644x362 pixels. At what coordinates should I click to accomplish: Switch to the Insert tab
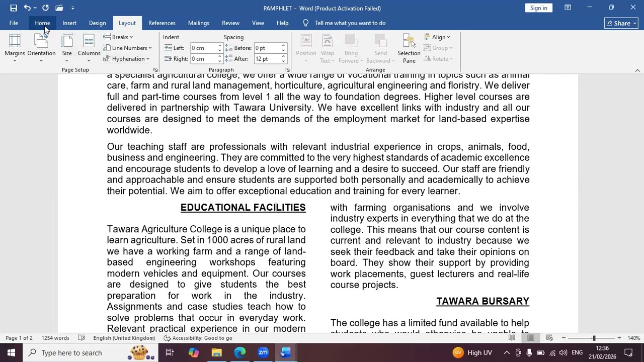coord(69,23)
